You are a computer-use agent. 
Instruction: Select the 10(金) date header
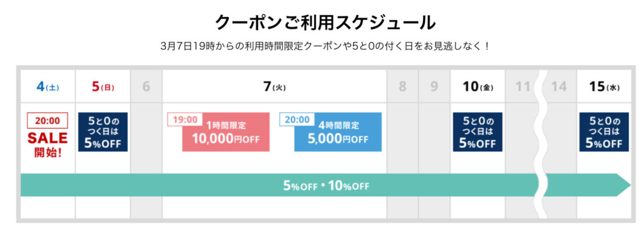(478, 86)
